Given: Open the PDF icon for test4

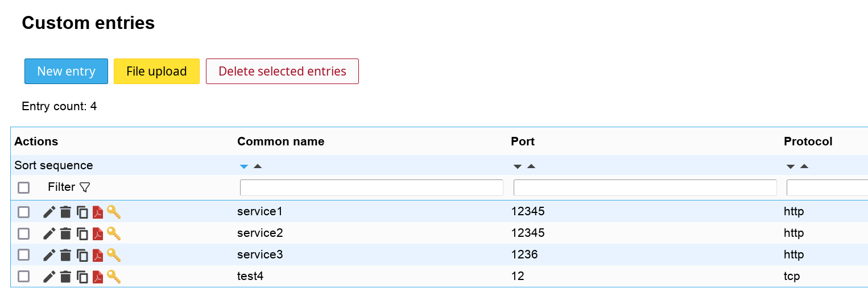Looking at the screenshot, I should tap(98, 277).
